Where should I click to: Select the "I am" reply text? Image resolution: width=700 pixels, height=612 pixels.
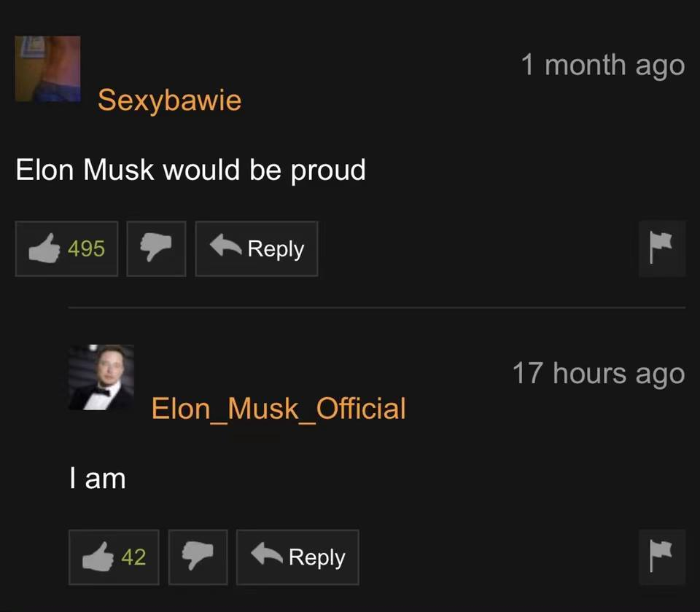click(x=97, y=479)
